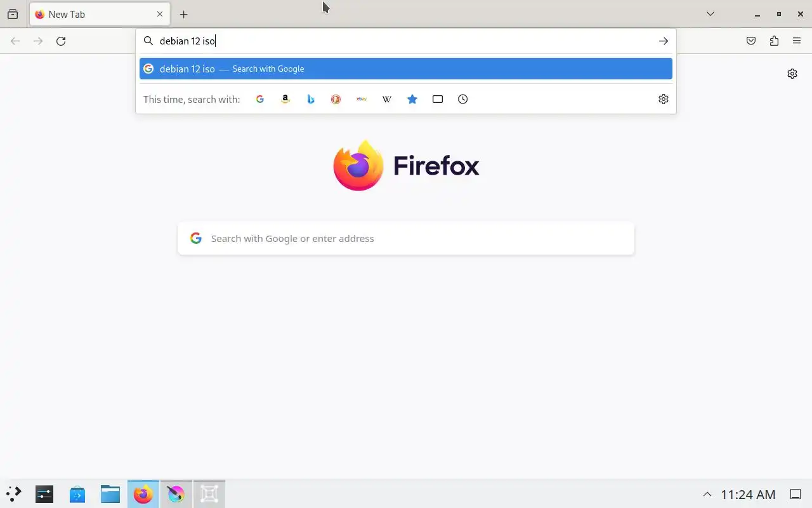Search with eBay one-off icon
Image resolution: width=812 pixels, height=508 pixels.
362,99
